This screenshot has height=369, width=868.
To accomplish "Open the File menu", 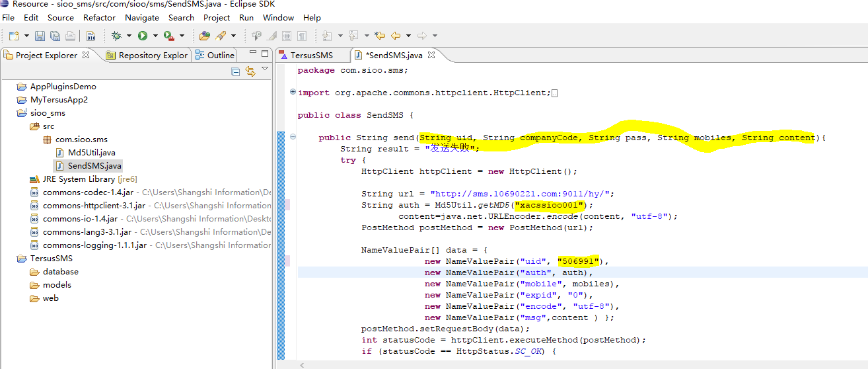I will coord(8,17).
